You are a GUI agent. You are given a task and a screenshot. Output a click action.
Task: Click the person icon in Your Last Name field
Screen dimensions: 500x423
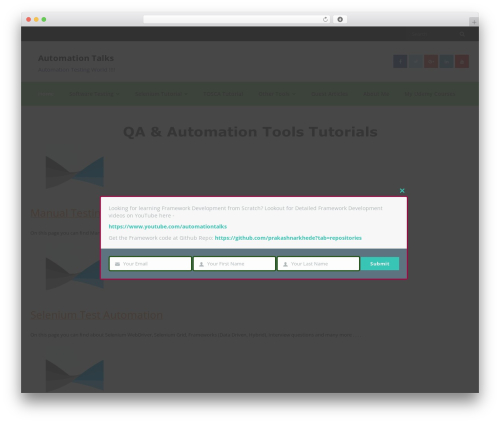tap(285, 264)
